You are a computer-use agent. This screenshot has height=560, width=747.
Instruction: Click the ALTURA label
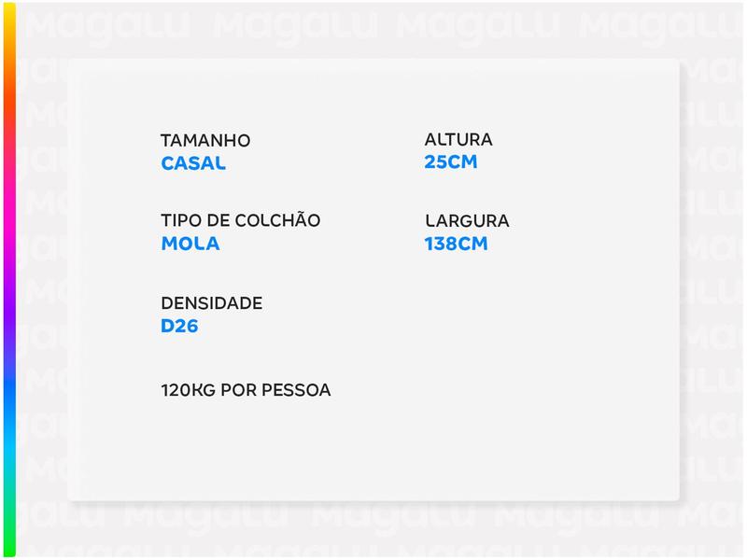click(458, 140)
